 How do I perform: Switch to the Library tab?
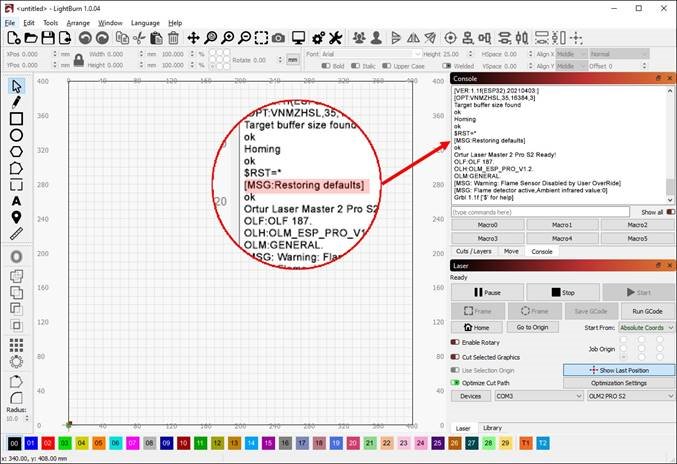click(492, 428)
